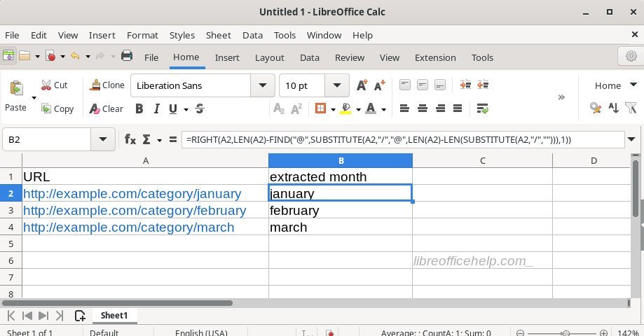The width and height of the screenshot is (644, 336).
Task: Switch to the Layout tab
Action: coord(269,57)
